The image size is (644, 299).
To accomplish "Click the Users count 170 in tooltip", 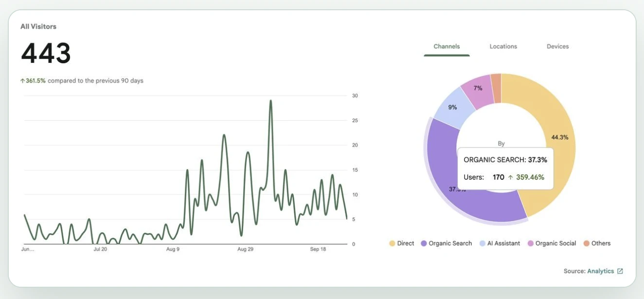I will (498, 177).
